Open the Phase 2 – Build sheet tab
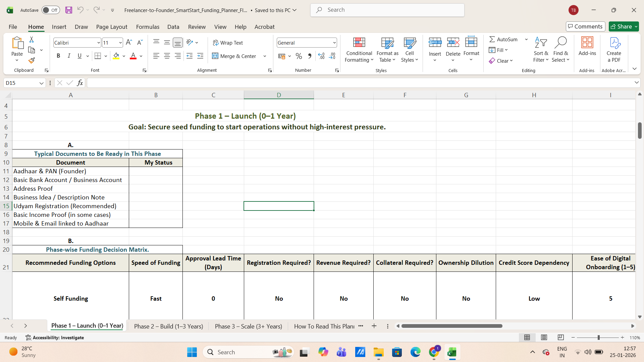This screenshot has height=362, width=644. [168, 325]
